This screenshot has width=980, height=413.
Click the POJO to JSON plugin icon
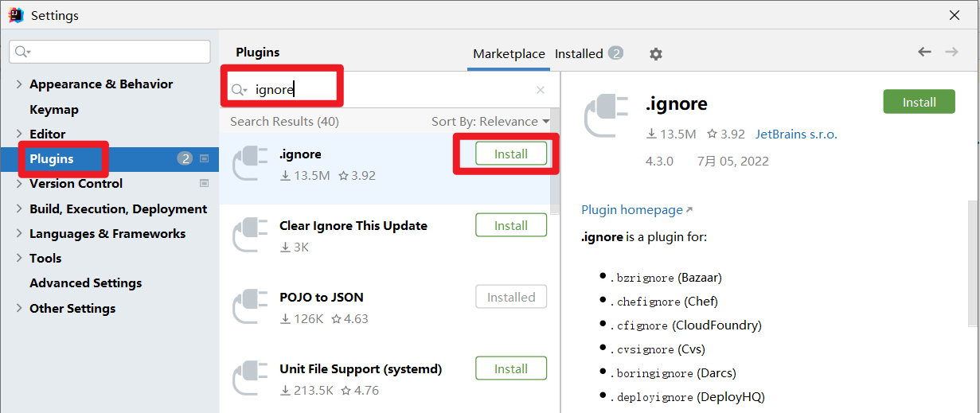[249, 307]
